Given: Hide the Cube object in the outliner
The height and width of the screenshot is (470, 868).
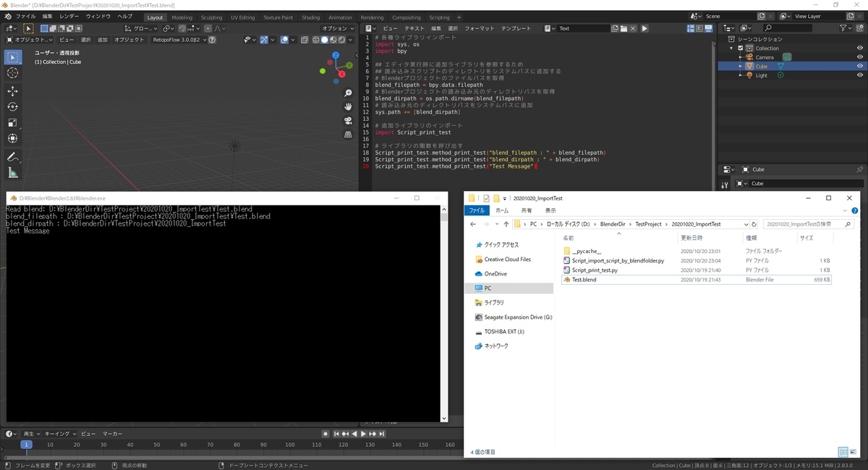Looking at the screenshot, I should click(x=860, y=66).
